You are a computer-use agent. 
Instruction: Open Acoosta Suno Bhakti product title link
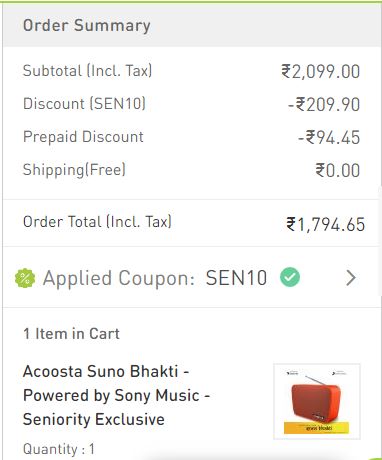(116, 395)
